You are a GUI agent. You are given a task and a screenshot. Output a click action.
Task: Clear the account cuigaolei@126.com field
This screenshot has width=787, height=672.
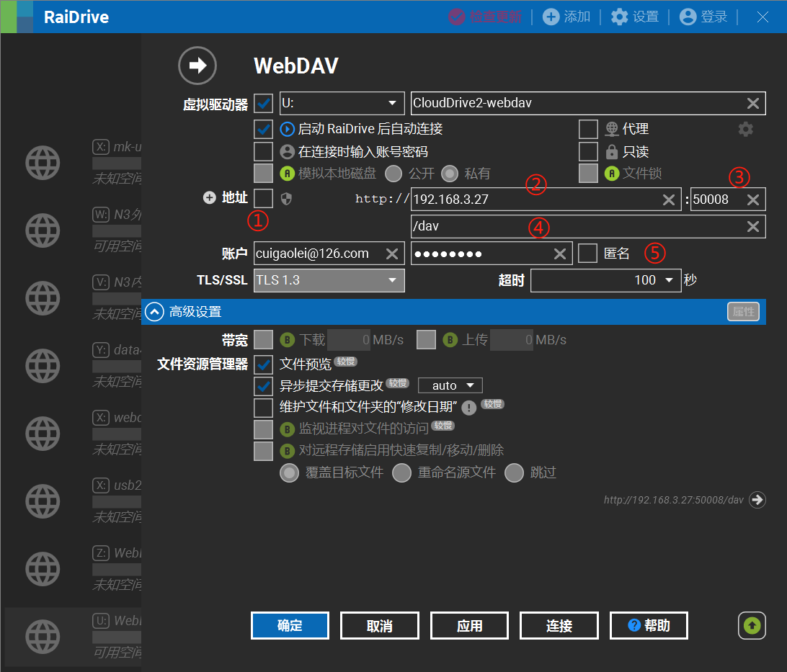(392, 254)
